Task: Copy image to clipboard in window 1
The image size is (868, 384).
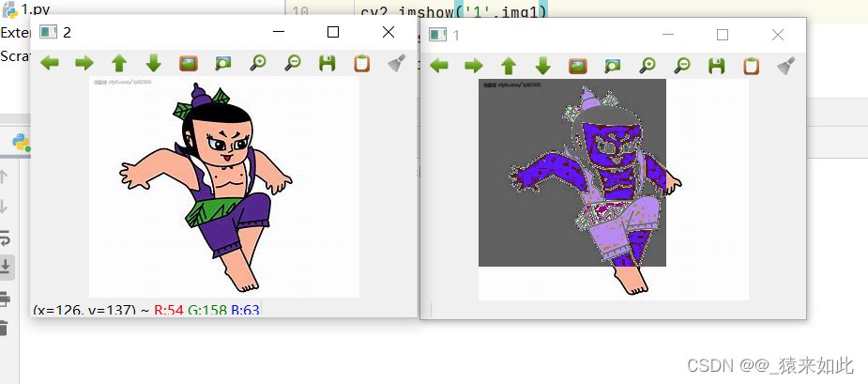Action: [x=752, y=66]
